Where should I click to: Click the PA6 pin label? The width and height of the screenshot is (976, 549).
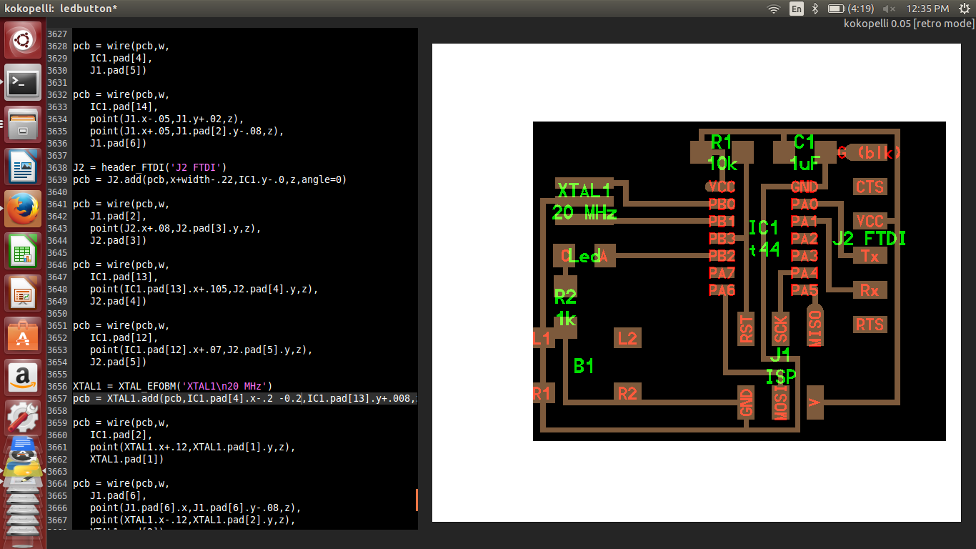722,290
